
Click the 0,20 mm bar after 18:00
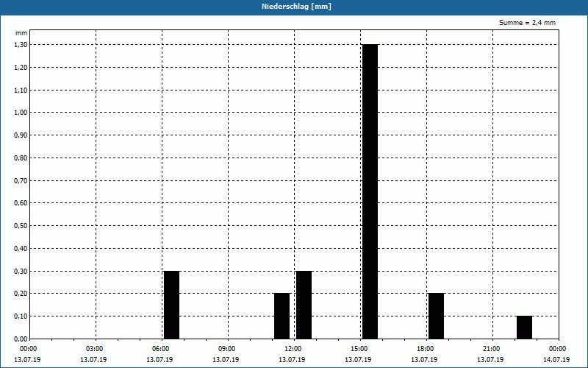[436, 316]
